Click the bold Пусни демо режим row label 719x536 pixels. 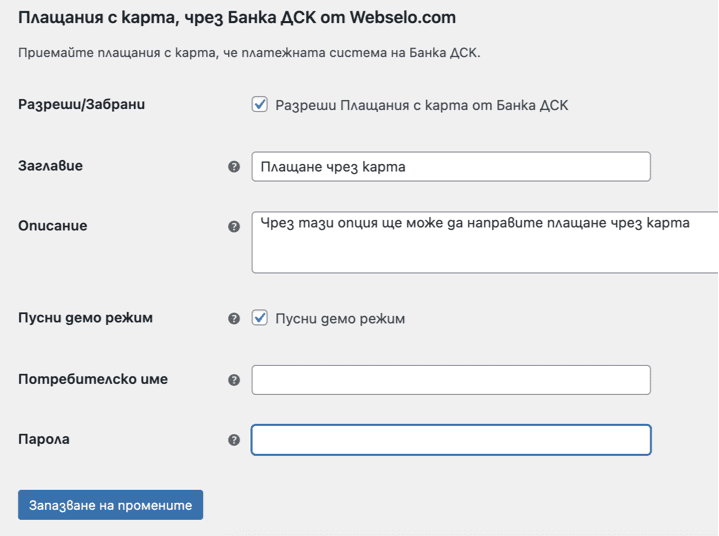[86, 318]
